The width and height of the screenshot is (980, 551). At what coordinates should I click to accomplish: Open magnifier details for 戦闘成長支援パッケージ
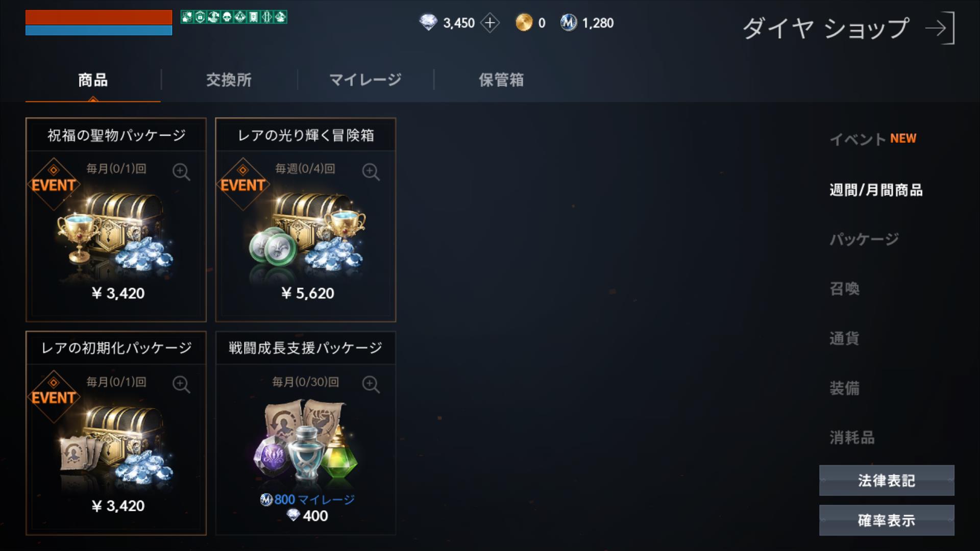(371, 384)
